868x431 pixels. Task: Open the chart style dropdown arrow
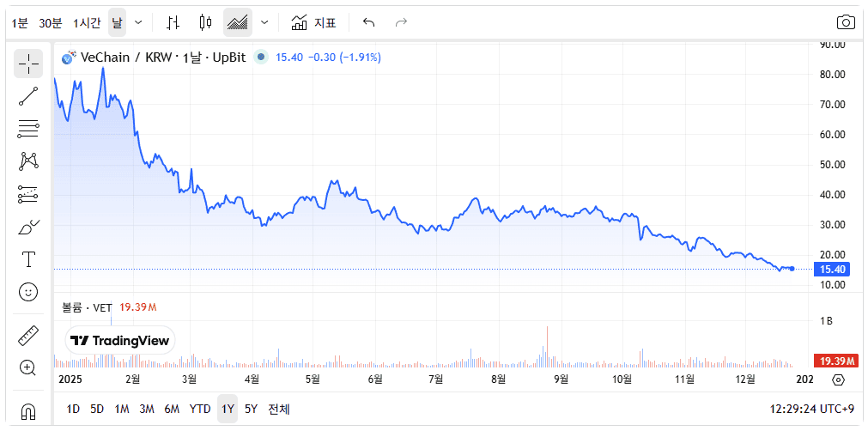pos(264,22)
